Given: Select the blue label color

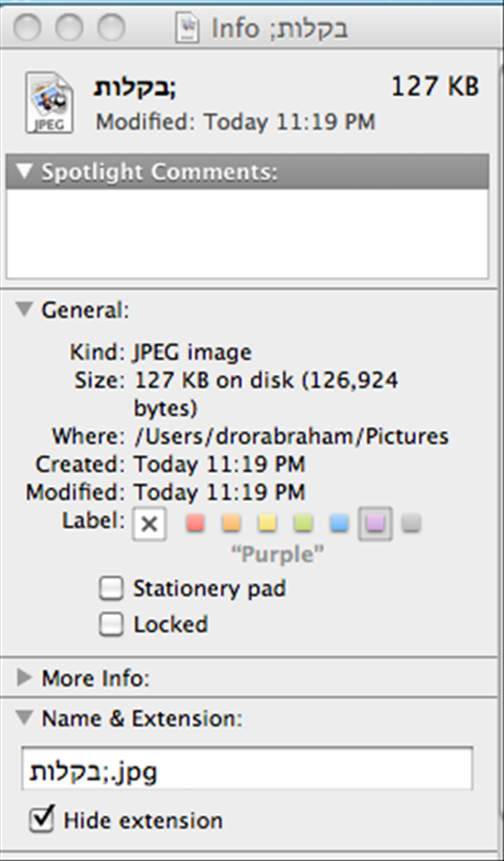Looking at the screenshot, I should (340, 523).
